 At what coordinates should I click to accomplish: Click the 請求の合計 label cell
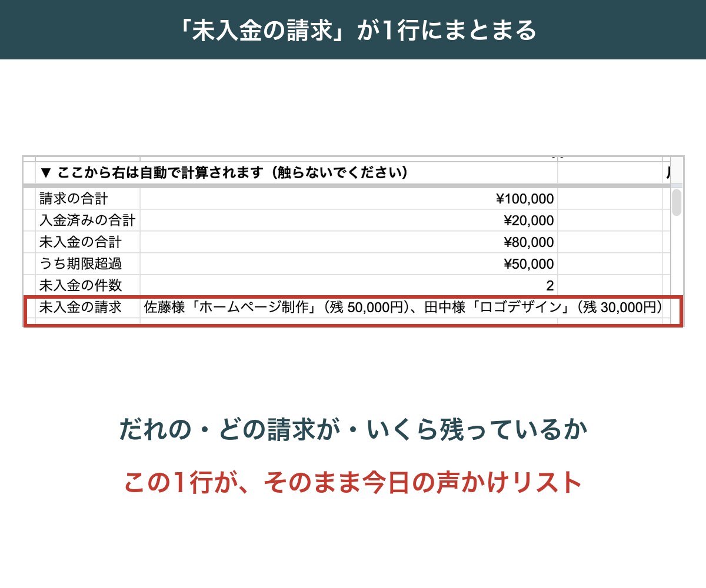(88, 199)
